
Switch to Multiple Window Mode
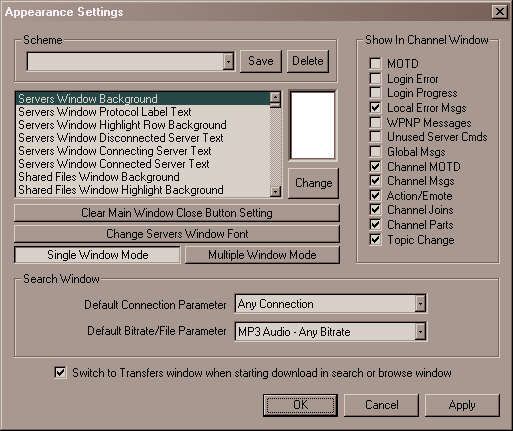coord(262,255)
